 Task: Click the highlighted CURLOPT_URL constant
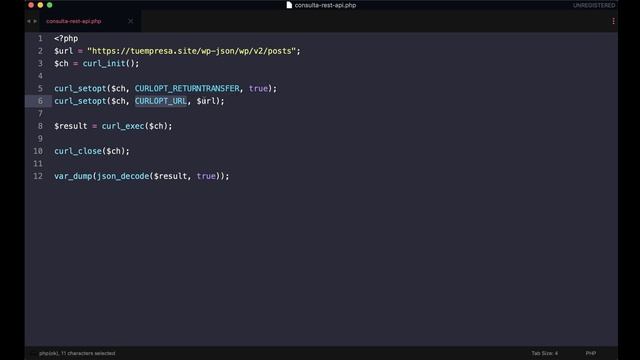161,101
